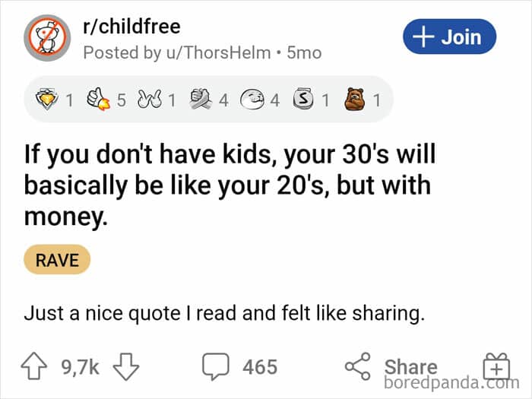Image resolution: width=532 pixels, height=399 pixels.
Task: Open the r/childfree subreddit avatar
Action: pyautogui.click(x=47, y=38)
